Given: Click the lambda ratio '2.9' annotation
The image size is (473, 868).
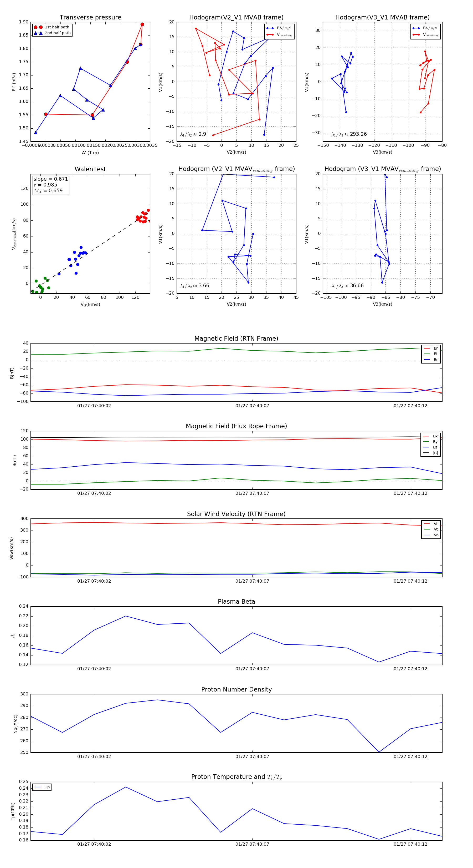Looking at the screenshot, I should [193, 134].
